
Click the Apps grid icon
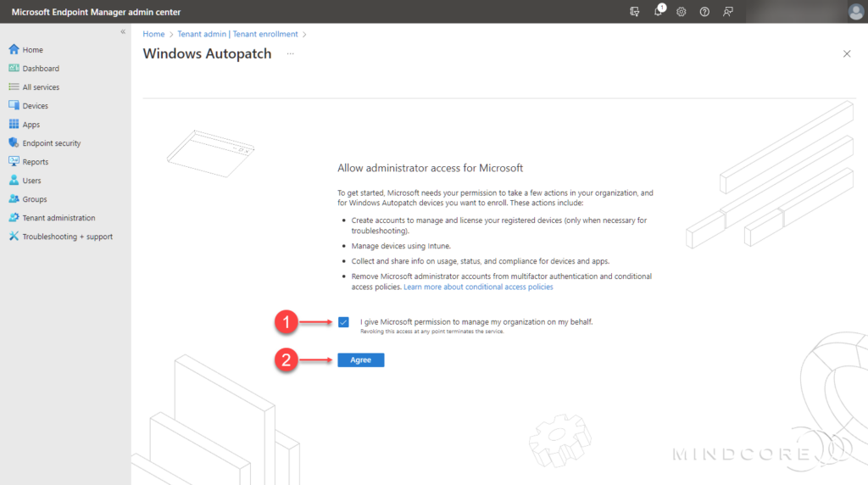coord(14,124)
